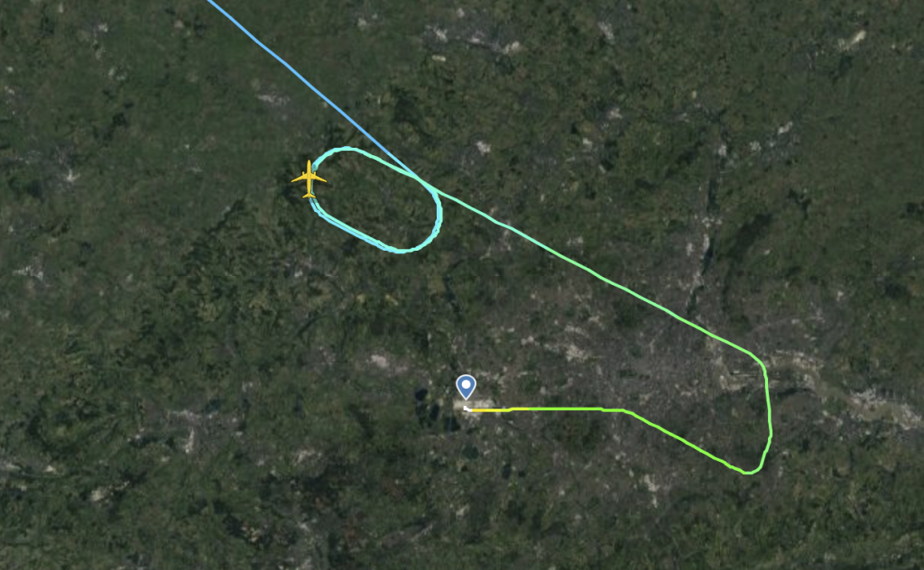This screenshot has height=570, width=924.
Task: Click the sharp eastern corner of the green track
Action: click(760, 359)
